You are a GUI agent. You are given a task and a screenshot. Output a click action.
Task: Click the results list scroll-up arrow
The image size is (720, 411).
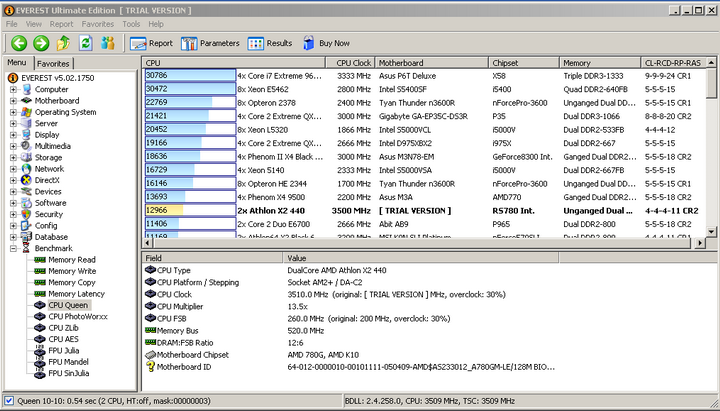711,62
